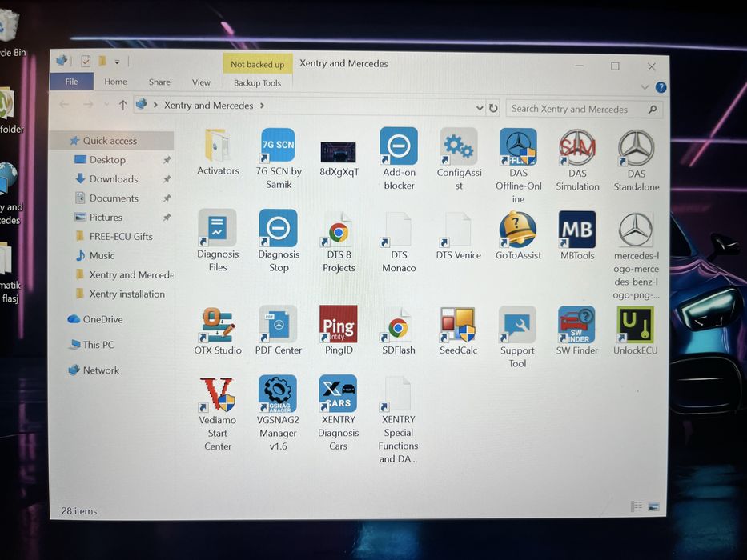Open the UnlockECU shortcut

click(x=636, y=331)
